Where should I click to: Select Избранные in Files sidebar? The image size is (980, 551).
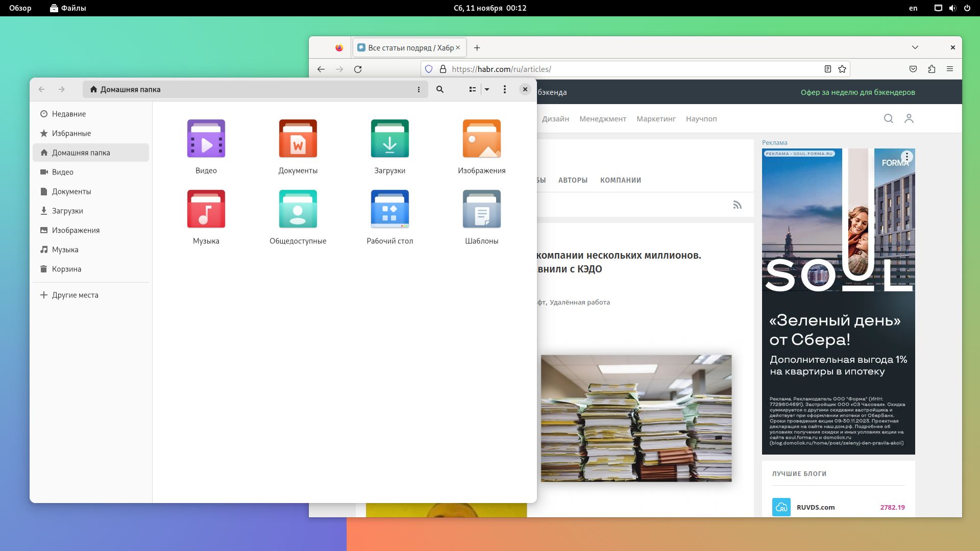91,133
